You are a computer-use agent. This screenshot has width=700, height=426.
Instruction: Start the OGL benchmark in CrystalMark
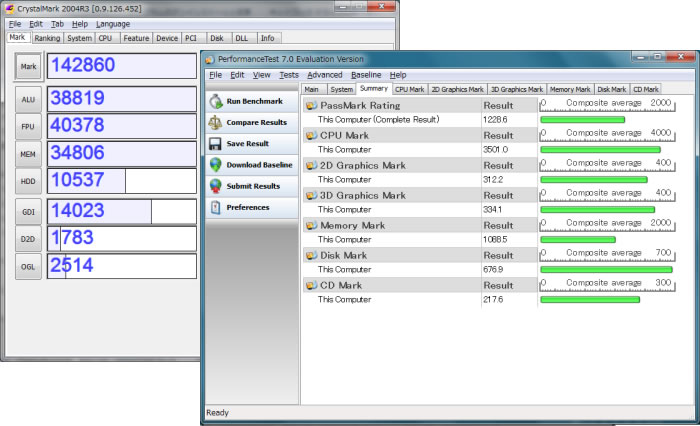click(28, 267)
